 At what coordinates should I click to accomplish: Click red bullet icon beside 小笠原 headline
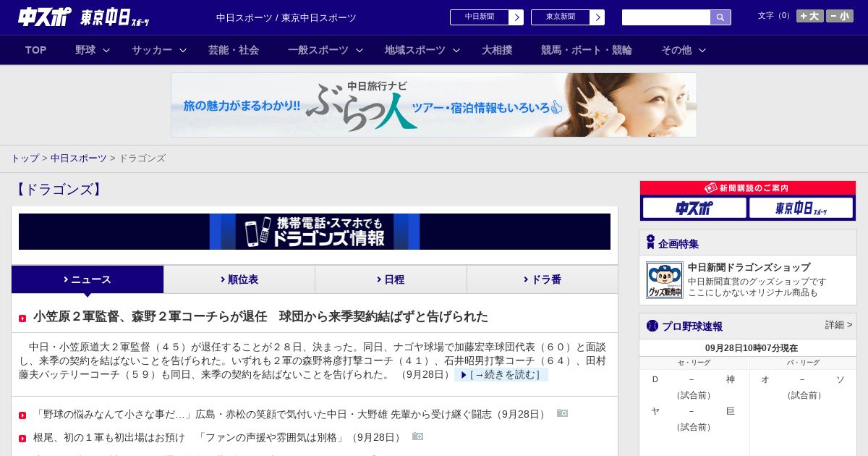pyautogui.click(x=22, y=318)
